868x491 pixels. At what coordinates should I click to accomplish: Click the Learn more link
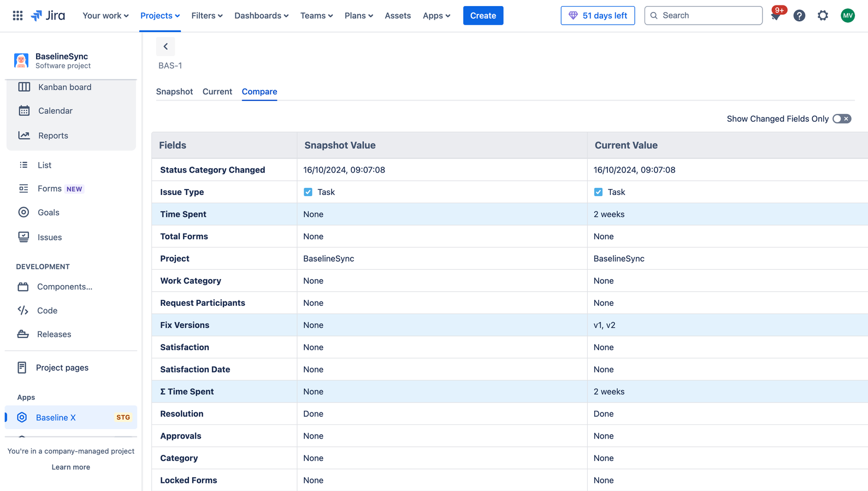click(x=71, y=467)
